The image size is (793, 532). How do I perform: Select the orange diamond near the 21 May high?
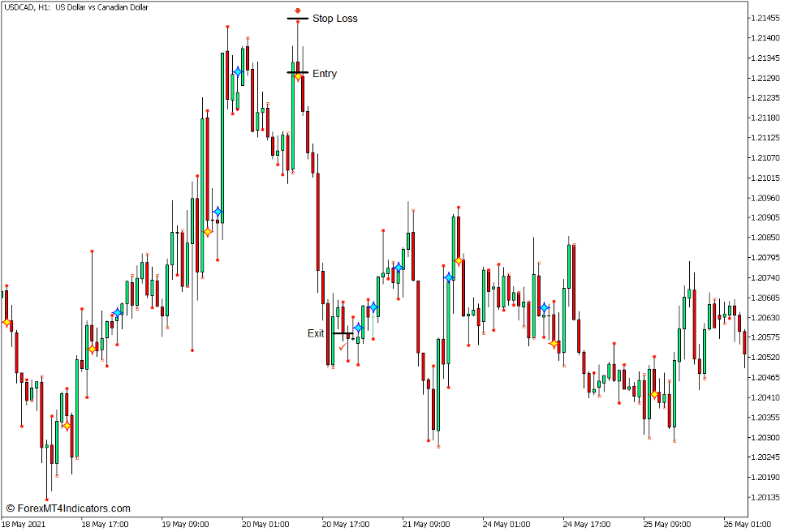(x=459, y=261)
